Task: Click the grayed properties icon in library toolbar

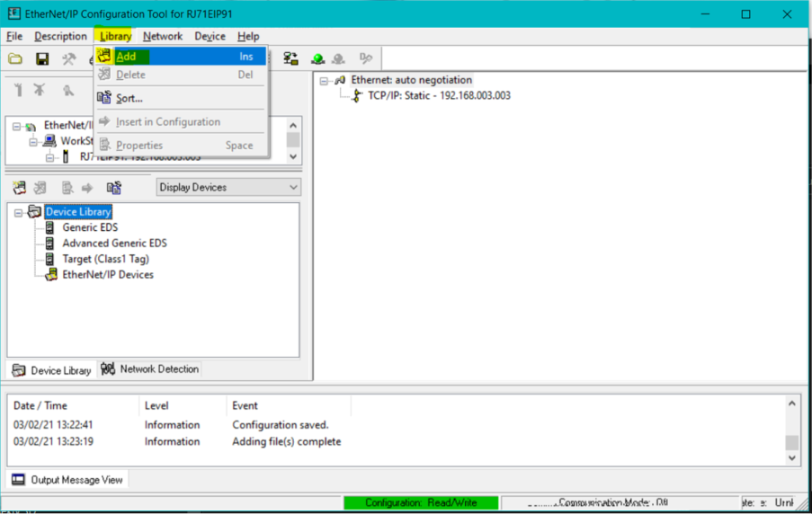Action: click(x=67, y=188)
